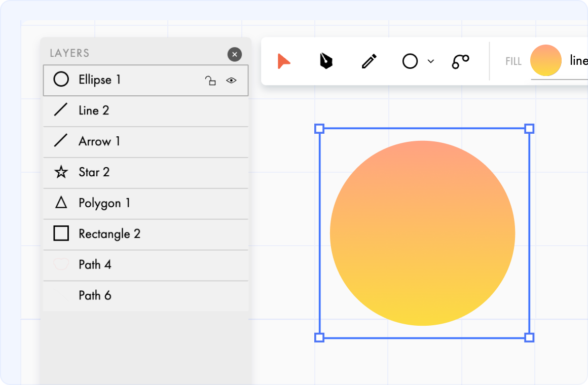The height and width of the screenshot is (385, 588).
Task: Select the Path 6 layer
Action: (95, 296)
